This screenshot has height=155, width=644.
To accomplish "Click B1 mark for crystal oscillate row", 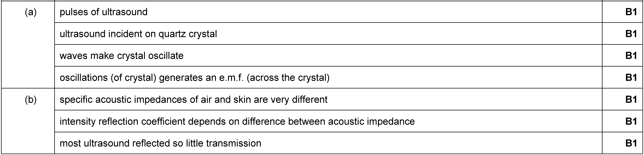I will (x=631, y=56).
